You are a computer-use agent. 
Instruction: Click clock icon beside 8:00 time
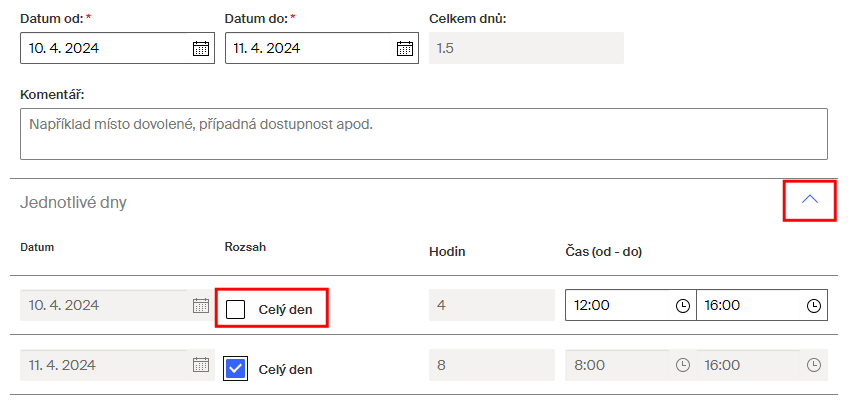(683, 365)
